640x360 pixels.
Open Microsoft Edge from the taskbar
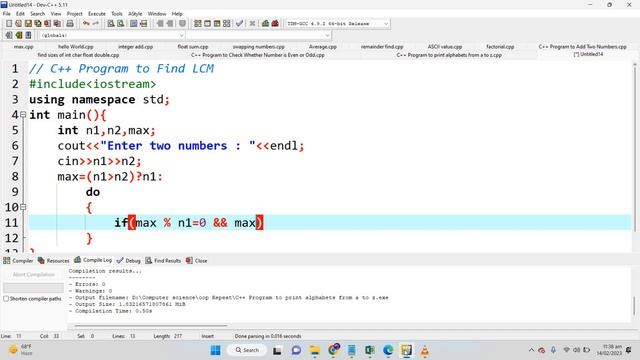click(388, 350)
